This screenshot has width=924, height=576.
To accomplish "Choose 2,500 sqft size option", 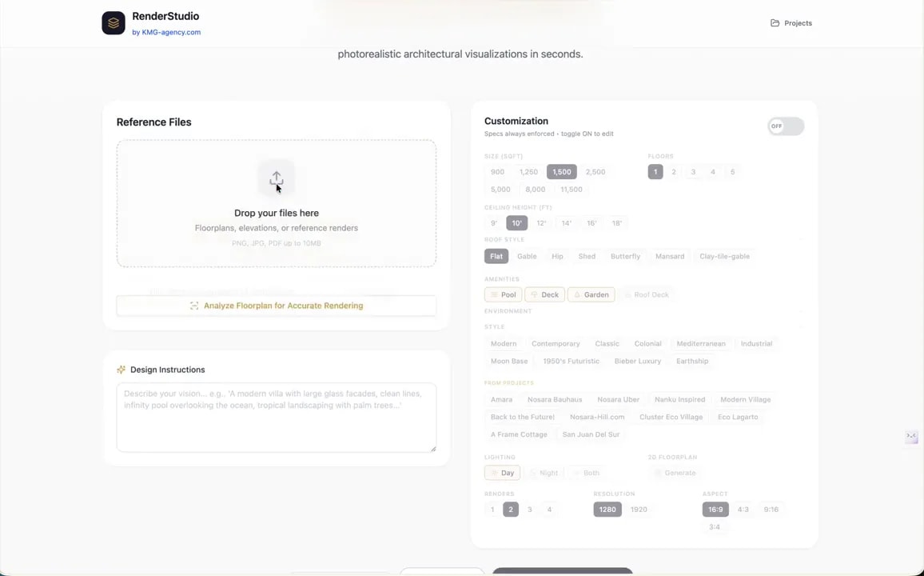I will [595, 172].
